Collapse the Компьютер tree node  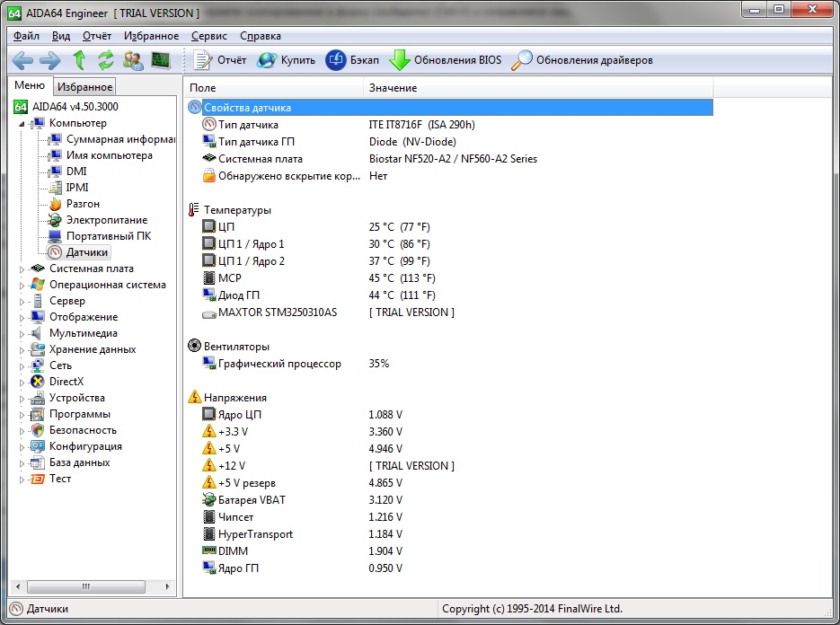click(x=22, y=124)
